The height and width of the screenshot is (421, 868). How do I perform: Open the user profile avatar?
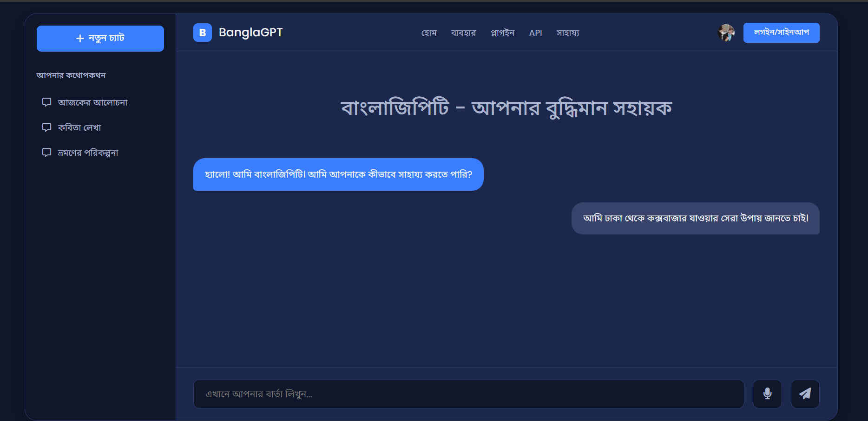726,33
